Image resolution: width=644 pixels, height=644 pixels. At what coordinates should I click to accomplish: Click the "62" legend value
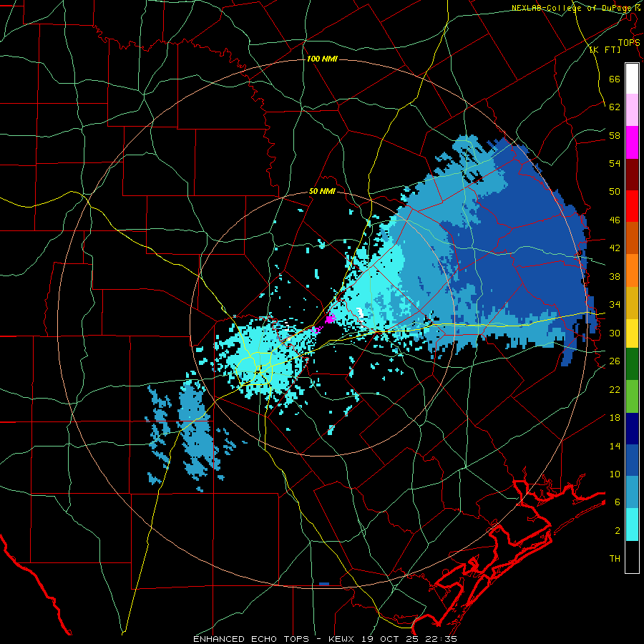pyautogui.click(x=615, y=107)
